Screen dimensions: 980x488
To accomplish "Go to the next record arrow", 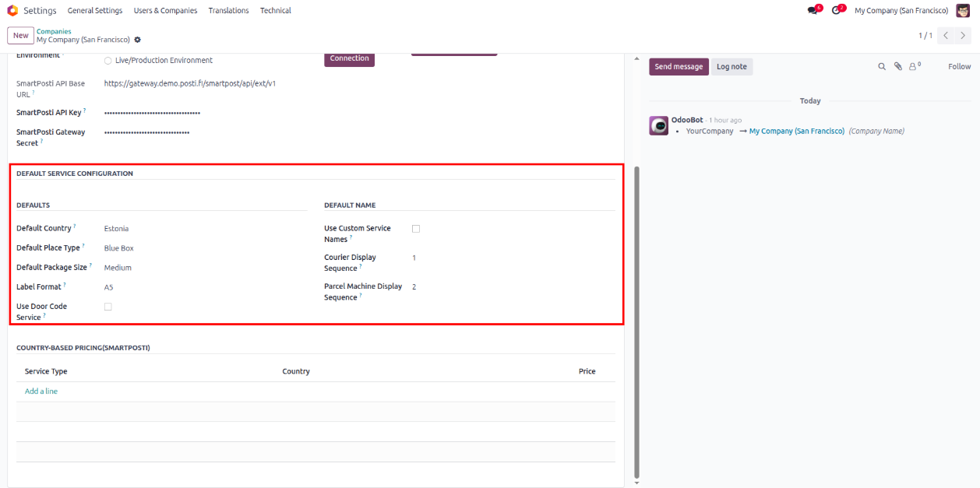I will 964,36.
